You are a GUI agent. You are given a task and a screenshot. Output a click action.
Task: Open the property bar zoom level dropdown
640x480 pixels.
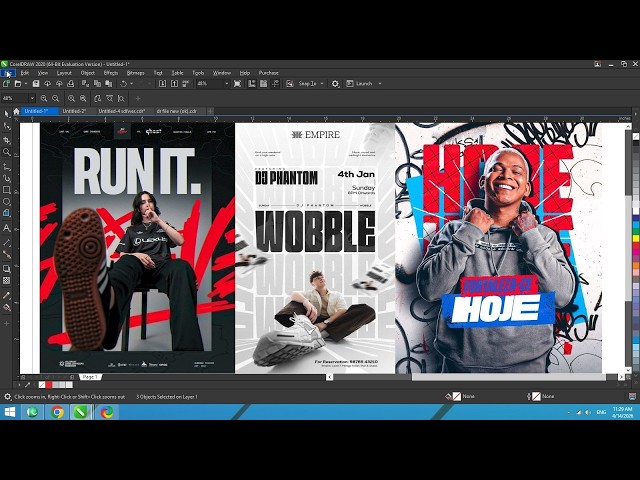tap(32, 98)
